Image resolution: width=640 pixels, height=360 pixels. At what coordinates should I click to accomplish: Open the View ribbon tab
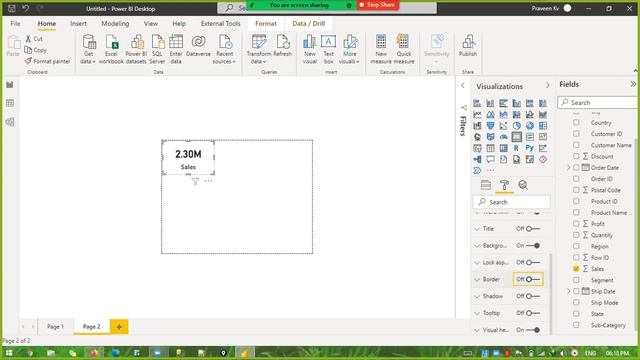point(151,24)
